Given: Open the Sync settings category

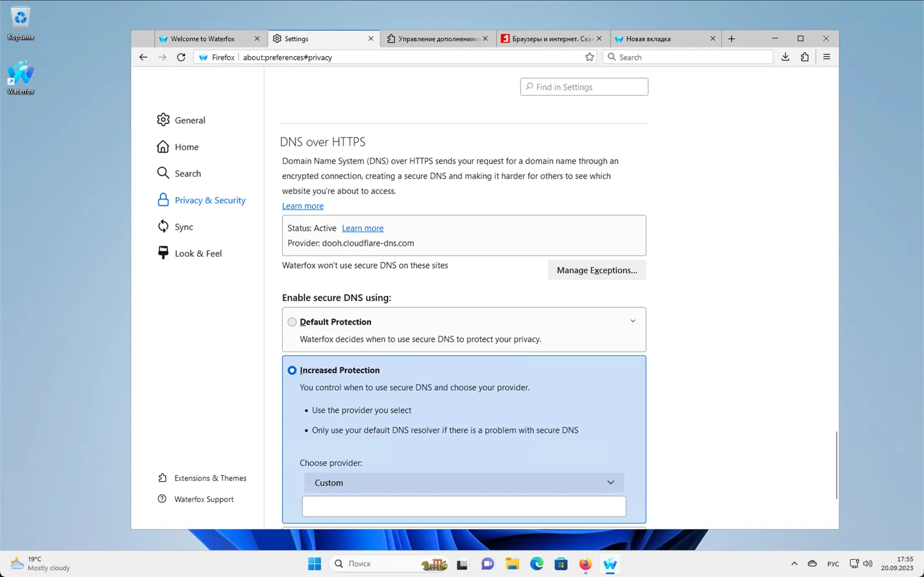Looking at the screenshot, I should 175,227.
